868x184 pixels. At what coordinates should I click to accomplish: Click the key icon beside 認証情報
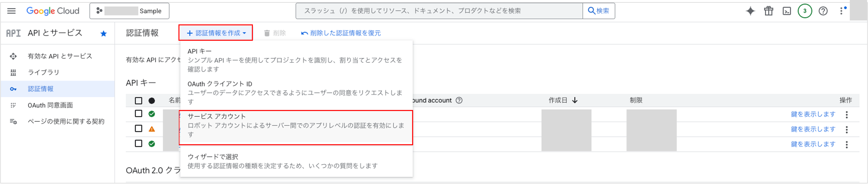[13, 89]
